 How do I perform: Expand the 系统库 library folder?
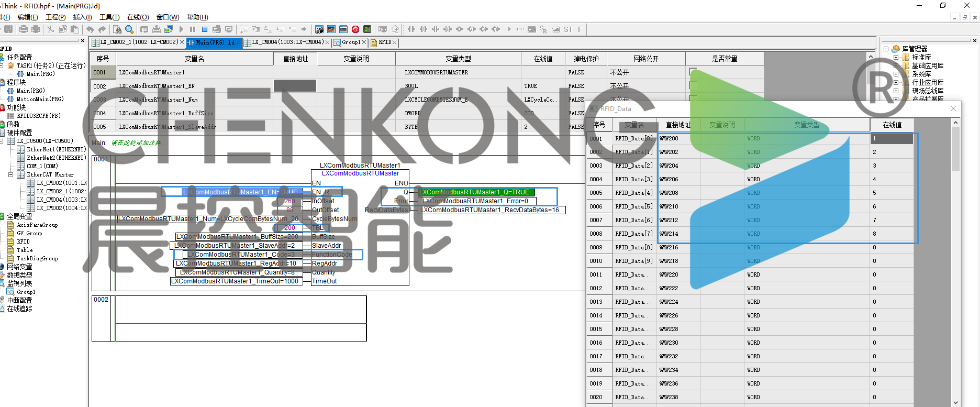click(896, 74)
